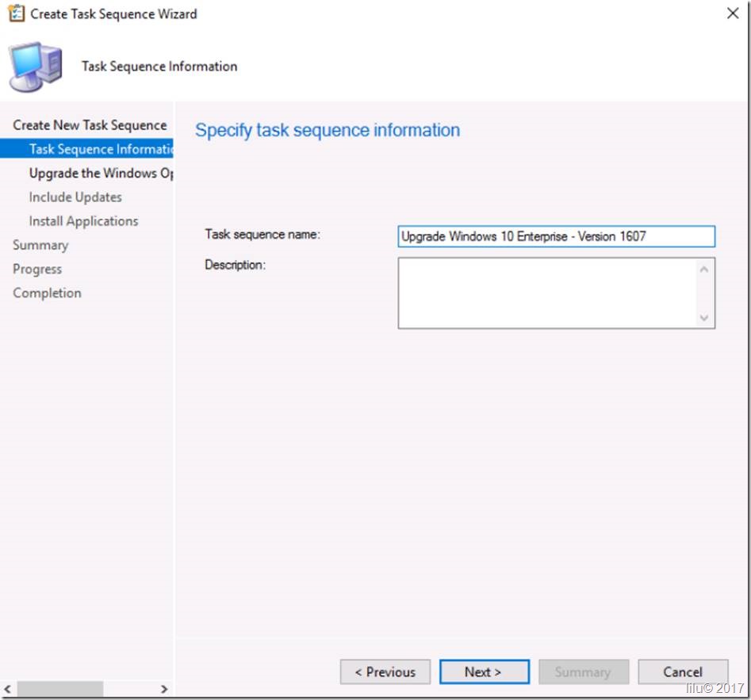Select the Progress step in sidebar
This screenshot has height=700, width=751.
pos(37,269)
